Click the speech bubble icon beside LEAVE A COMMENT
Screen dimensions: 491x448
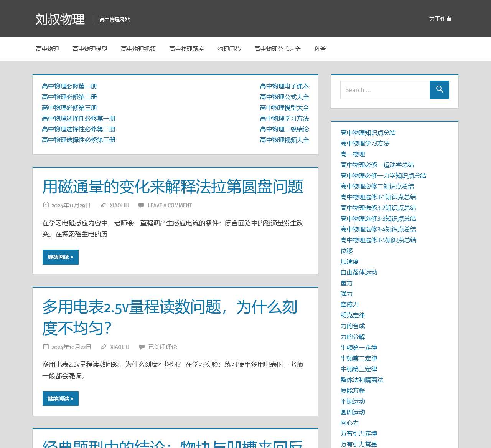coord(142,205)
